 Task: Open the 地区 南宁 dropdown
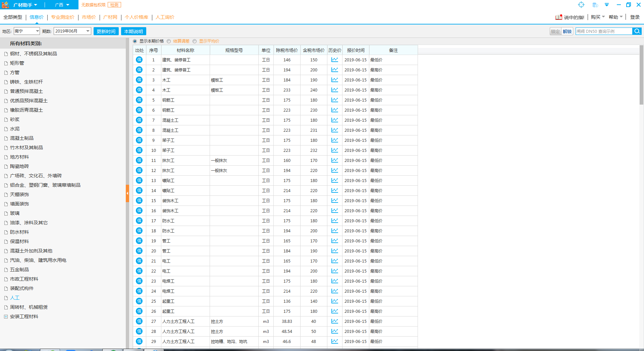(x=27, y=31)
